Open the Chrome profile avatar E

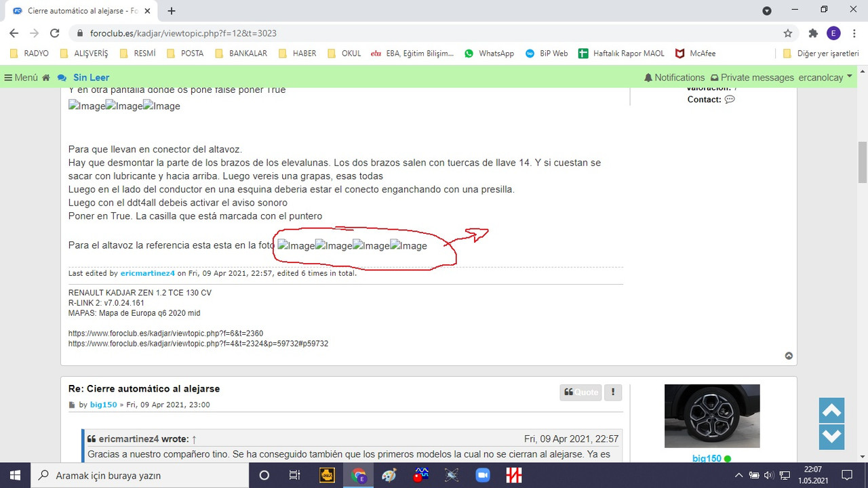(833, 33)
